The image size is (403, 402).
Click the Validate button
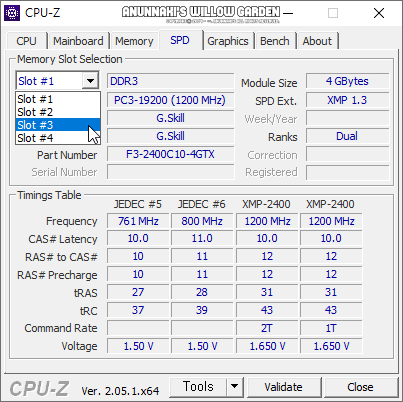(283, 387)
